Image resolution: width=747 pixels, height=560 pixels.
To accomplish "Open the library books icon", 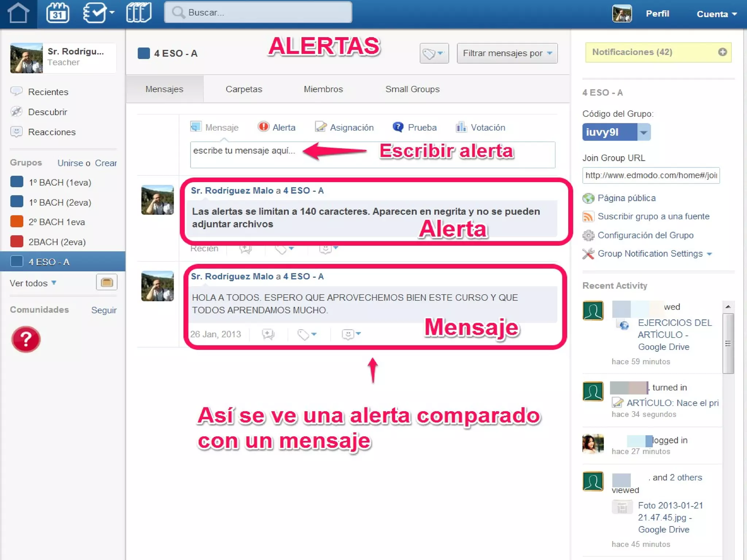I will tap(139, 13).
